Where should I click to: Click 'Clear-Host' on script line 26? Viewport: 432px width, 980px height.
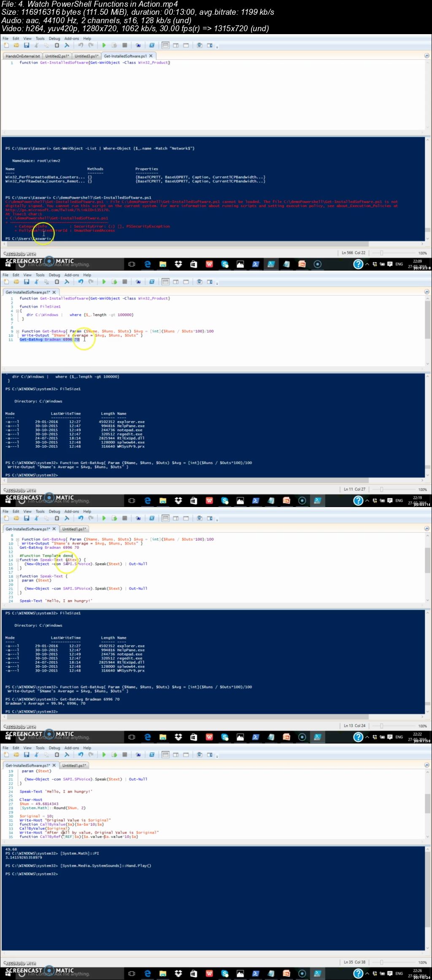[x=31, y=800]
